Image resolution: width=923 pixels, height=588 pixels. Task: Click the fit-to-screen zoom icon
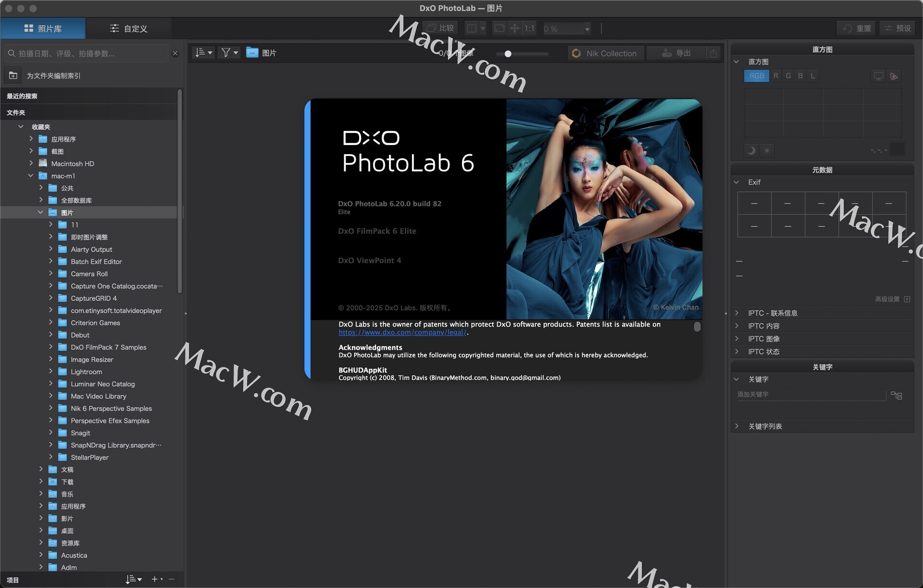pyautogui.click(x=499, y=28)
